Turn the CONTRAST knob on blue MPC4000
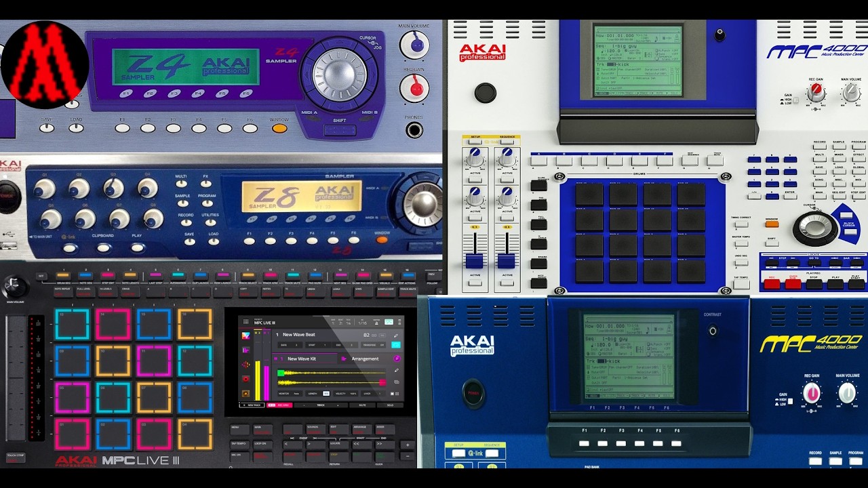868x488 pixels. (x=712, y=331)
